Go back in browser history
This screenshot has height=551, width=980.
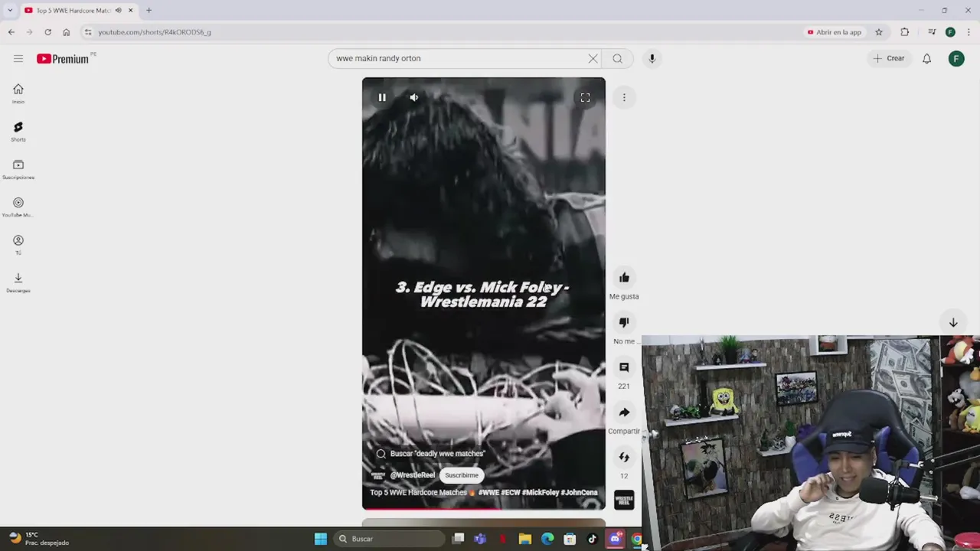(x=11, y=32)
